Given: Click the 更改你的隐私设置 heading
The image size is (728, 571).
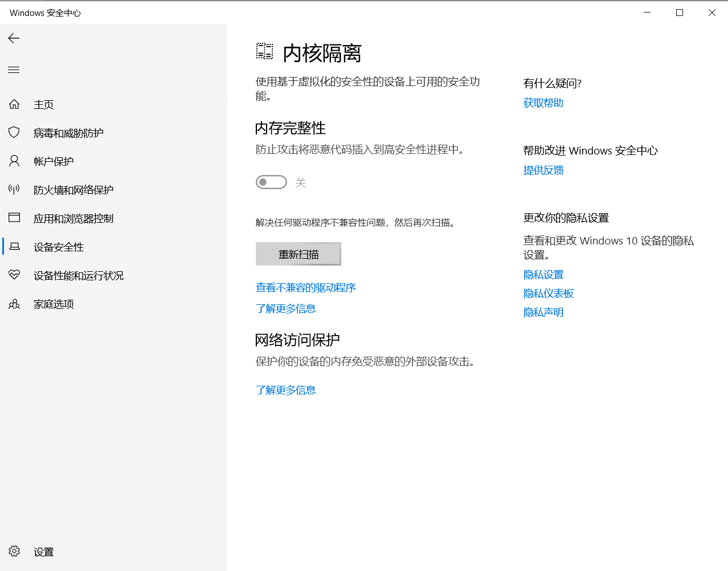Looking at the screenshot, I should 566,218.
